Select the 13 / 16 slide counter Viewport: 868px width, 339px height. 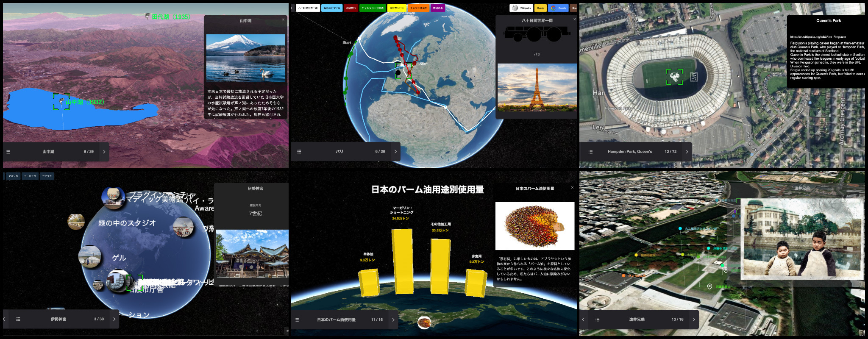[677, 319]
